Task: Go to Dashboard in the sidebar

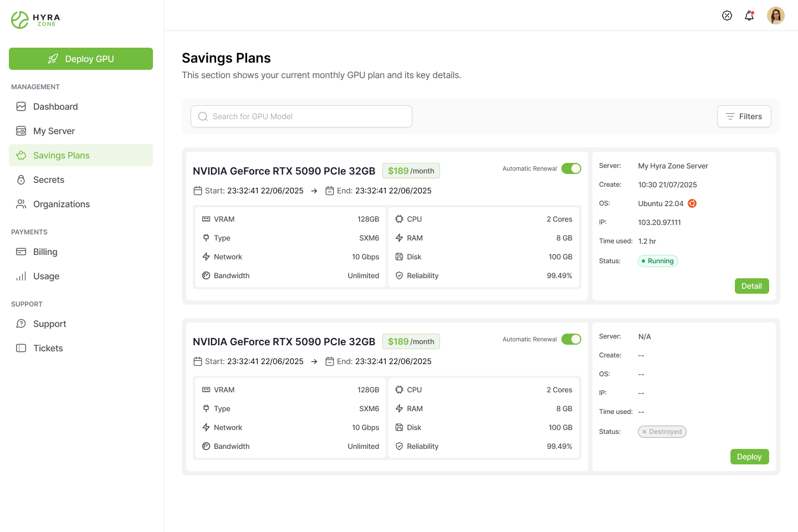Action: click(x=55, y=106)
